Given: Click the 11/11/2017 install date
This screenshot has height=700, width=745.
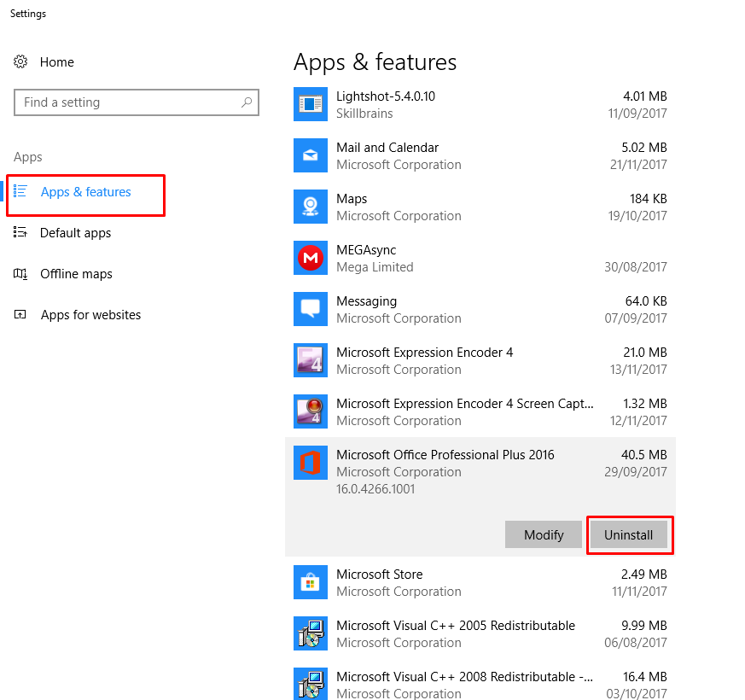Looking at the screenshot, I should 639,592.
